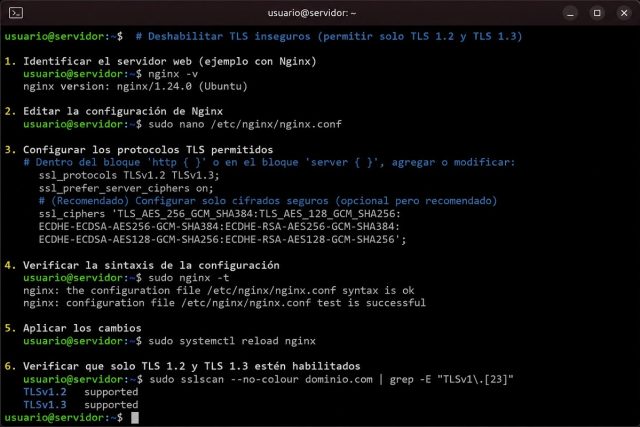The height and width of the screenshot is (427, 640).
Task: Click result 'TLSv1.3 supported'
Action: [81, 405]
